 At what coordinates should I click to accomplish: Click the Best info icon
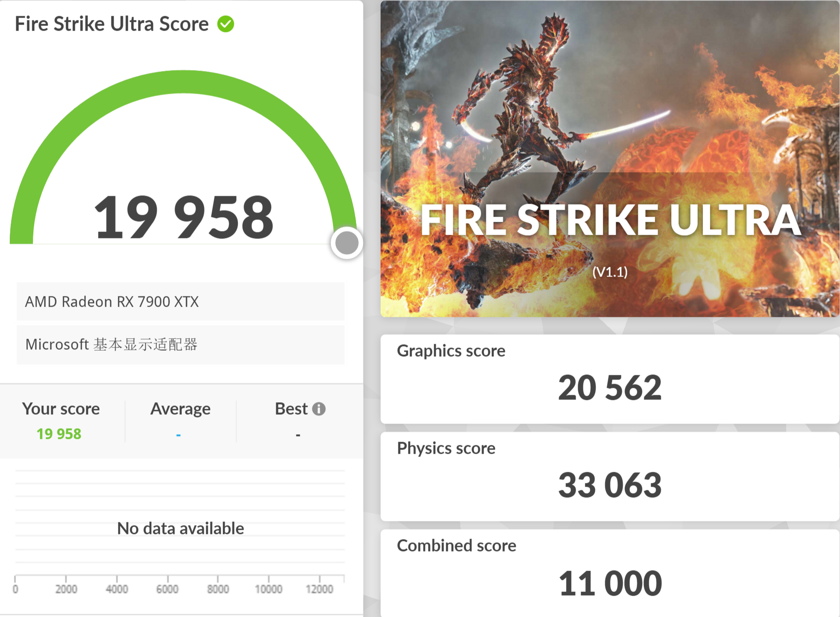[x=318, y=409]
